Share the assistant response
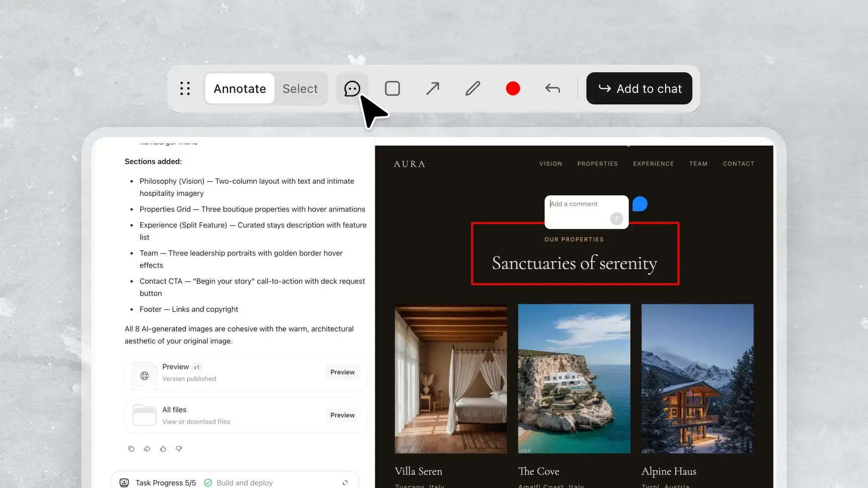The height and width of the screenshot is (488, 868). point(147,449)
